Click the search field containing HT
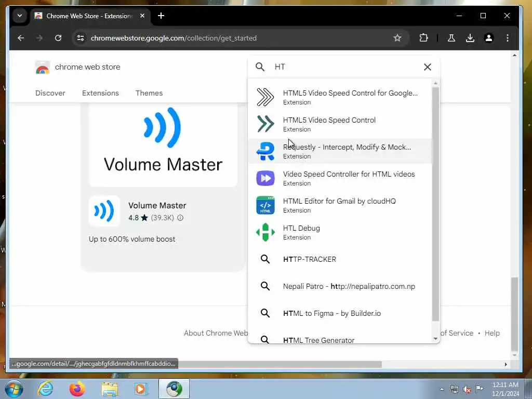 pyautogui.click(x=344, y=67)
